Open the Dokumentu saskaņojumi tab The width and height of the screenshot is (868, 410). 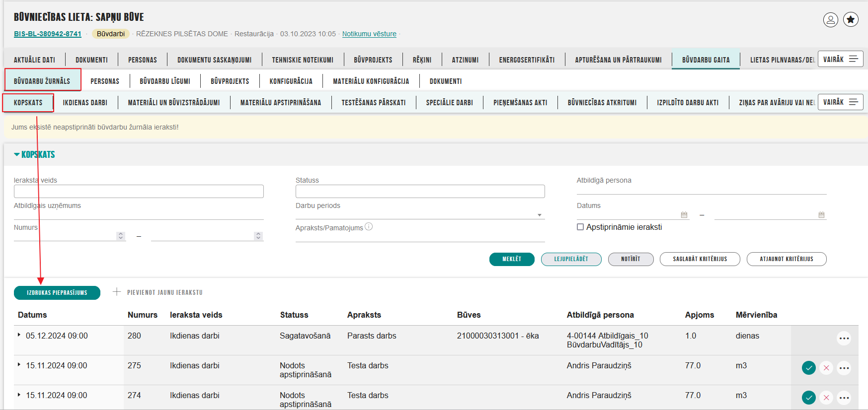[x=214, y=60]
